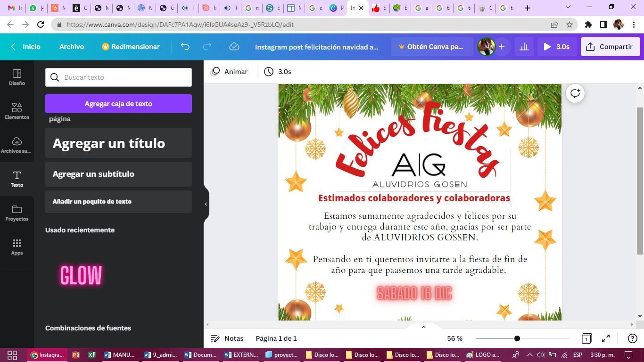Viewport: 644px width, 362px height.
Task: Click the share page icon in address bar
Action: point(554,25)
